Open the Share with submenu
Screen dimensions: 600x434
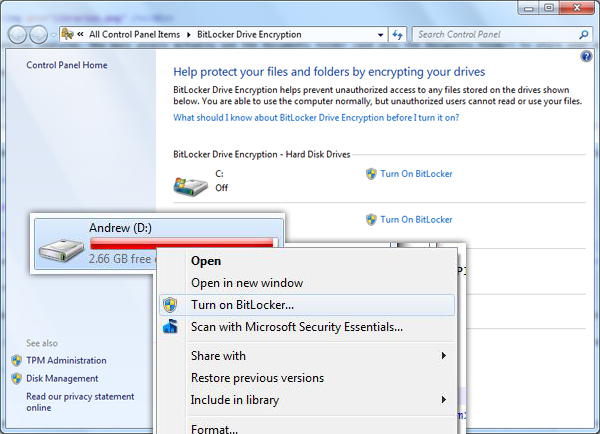point(307,356)
